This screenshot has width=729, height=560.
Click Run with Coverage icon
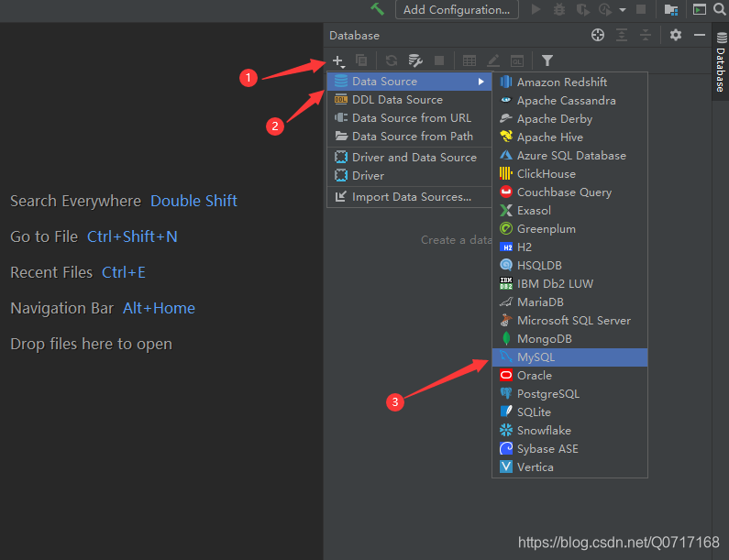pyautogui.click(x=583, y=9)
